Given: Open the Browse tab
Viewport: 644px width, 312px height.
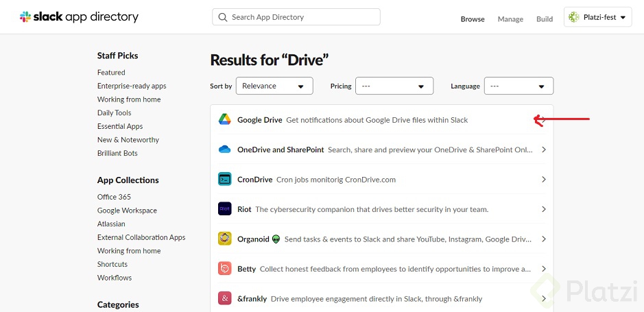Looking at the screenshot, I should click(x=473, y=19).
